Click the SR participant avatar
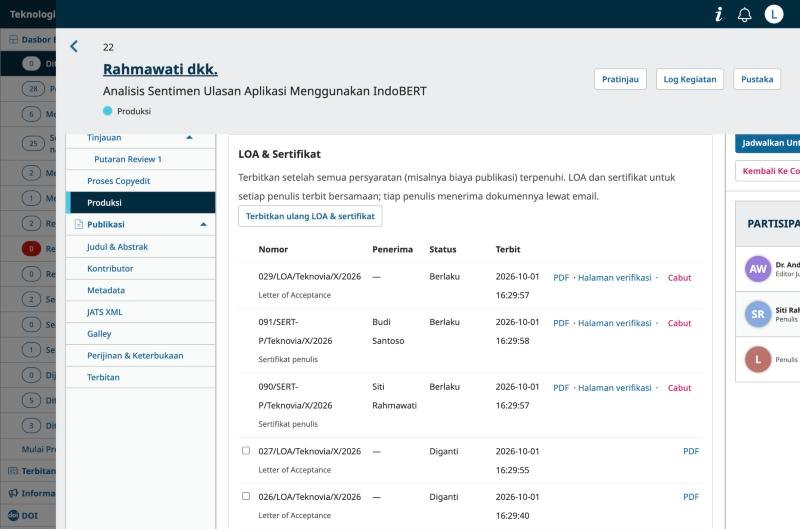The image size is (800, 529). point(758,314)
